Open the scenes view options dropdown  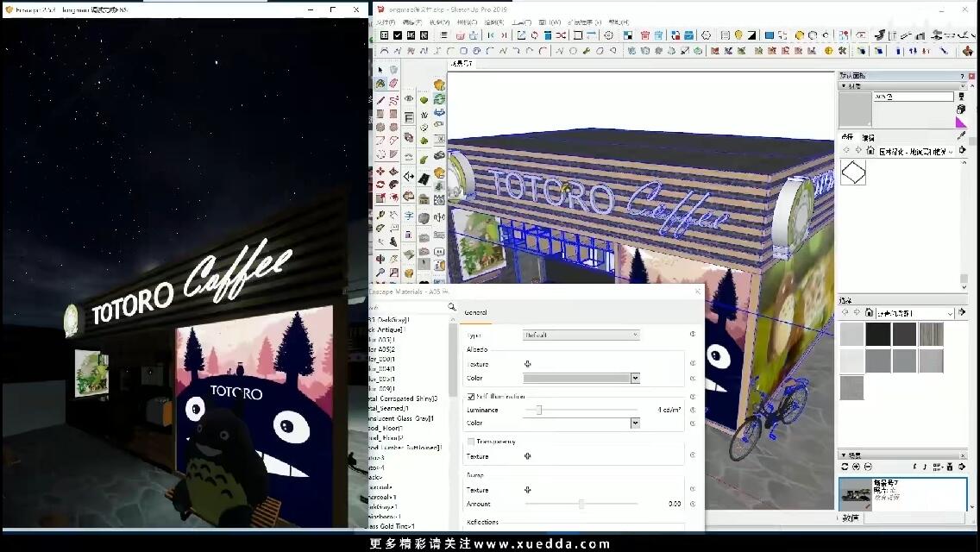click(938, 467)
